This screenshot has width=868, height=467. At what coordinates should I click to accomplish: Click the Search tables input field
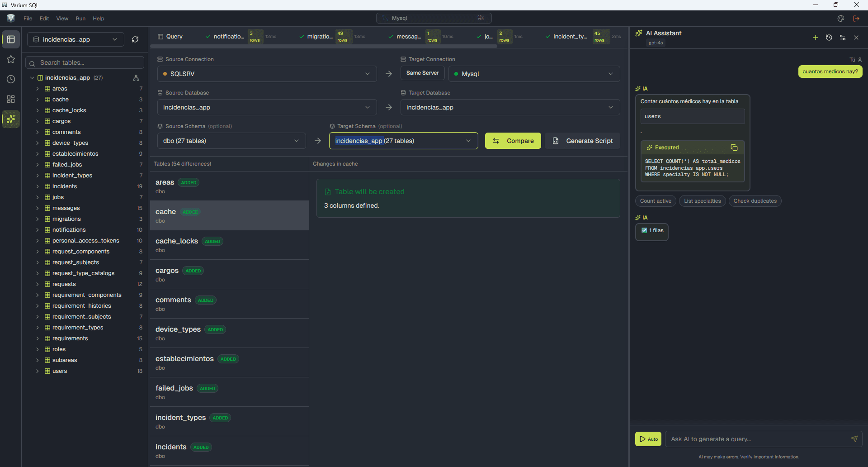click(85, 62)
